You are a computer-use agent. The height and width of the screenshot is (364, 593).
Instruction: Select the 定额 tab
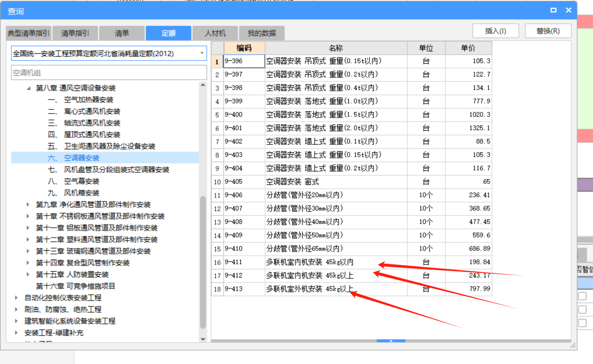click(x=168, y=33)
